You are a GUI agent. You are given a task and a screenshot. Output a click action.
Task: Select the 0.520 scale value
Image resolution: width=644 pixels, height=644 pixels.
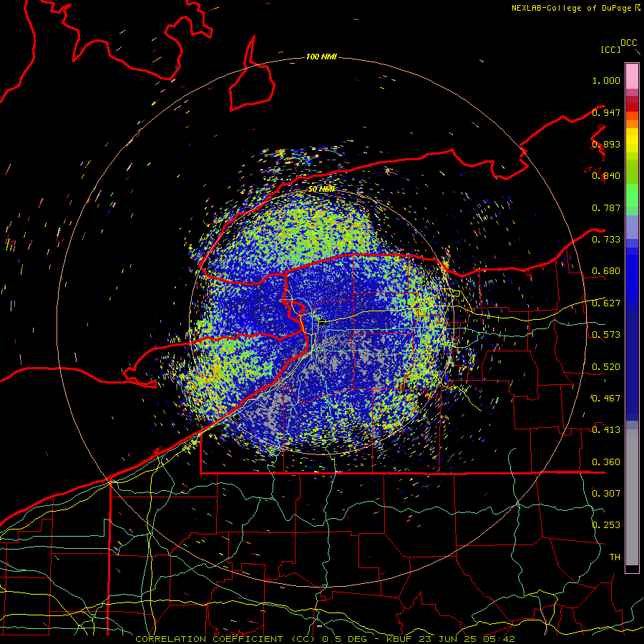(x=606, y=367)
